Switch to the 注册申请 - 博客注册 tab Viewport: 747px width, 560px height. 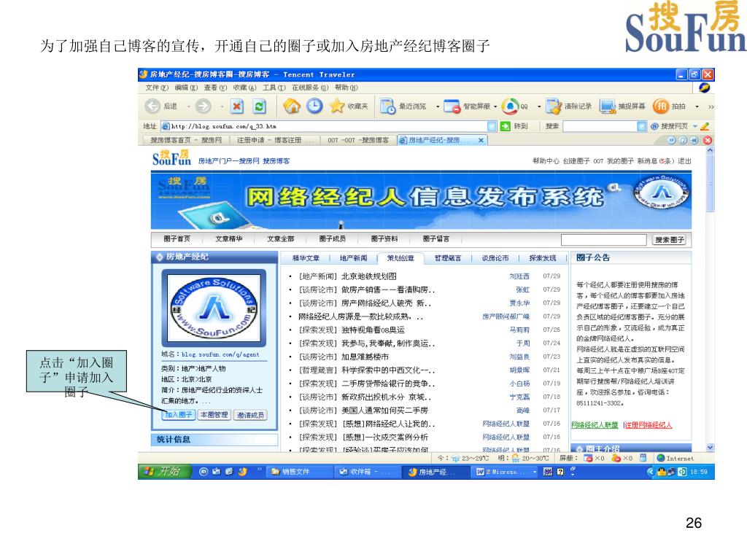275,140
